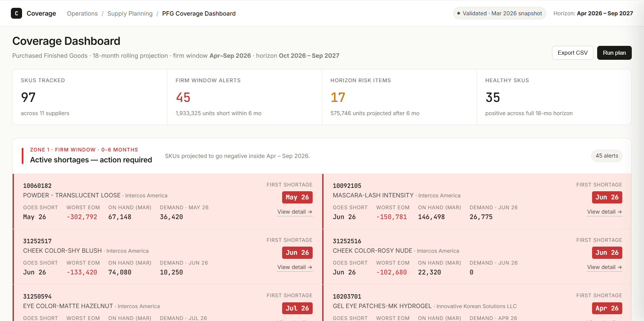644x321 pixels.
Task: View detail for Cheek Color-Shy Blush
Action: point(295,267)
